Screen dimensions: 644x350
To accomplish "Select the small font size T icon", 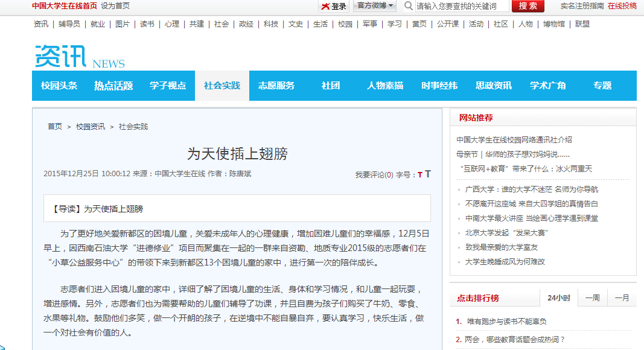I will coord(419,175).
